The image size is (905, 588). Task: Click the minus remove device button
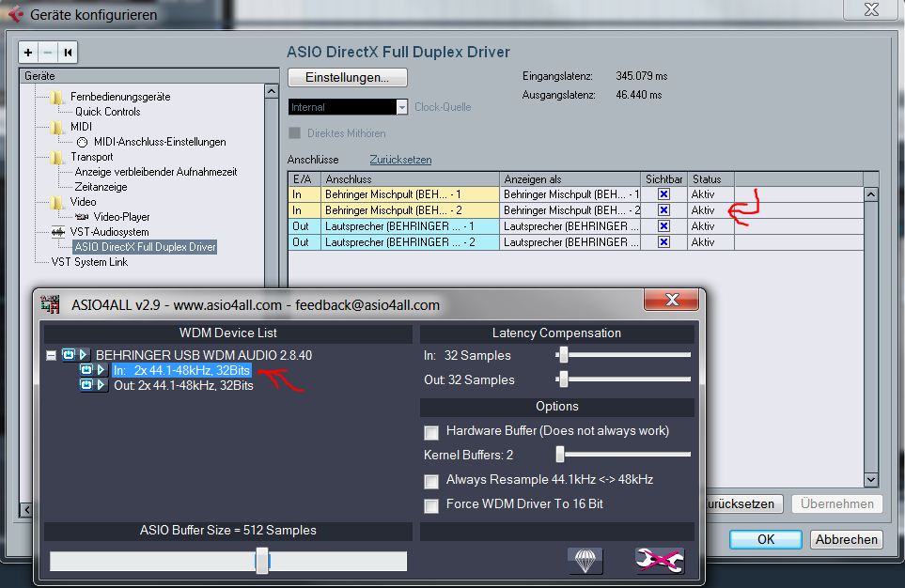(48, 53)
